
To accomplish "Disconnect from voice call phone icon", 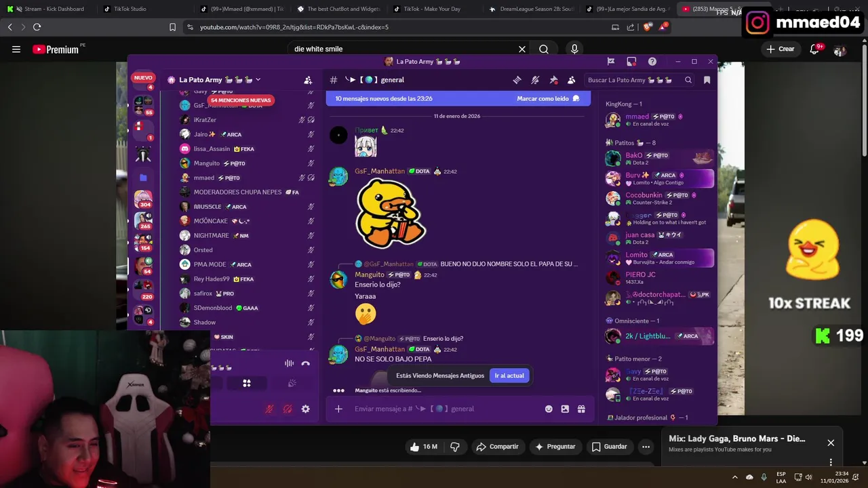I will pos(305,364).
